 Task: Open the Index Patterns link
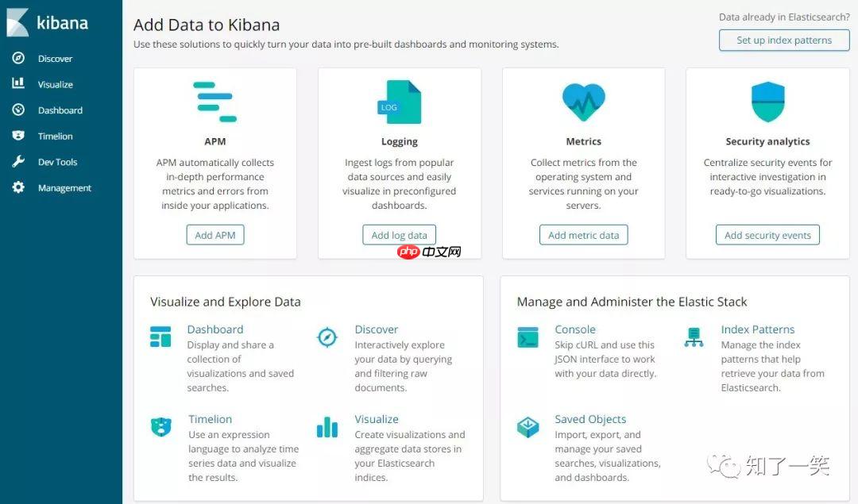pyautogui.click(x=757, y=329)
